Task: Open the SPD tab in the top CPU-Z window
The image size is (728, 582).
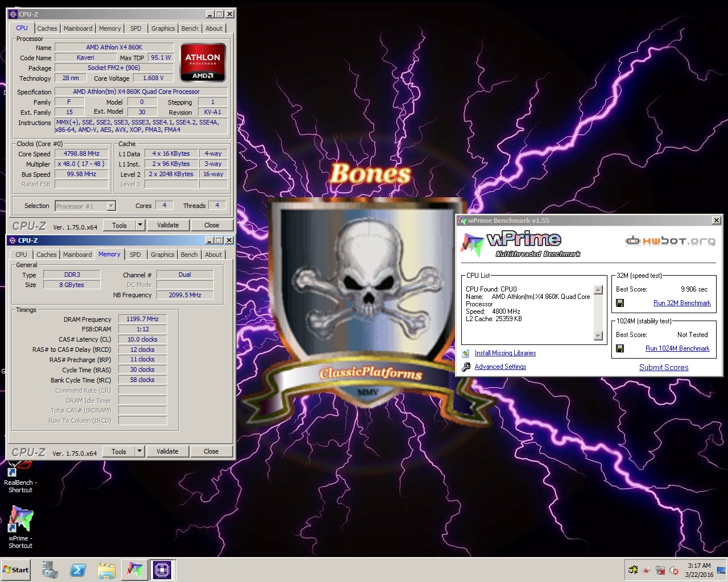Action: pyautogui.click(x=135, y=28)
